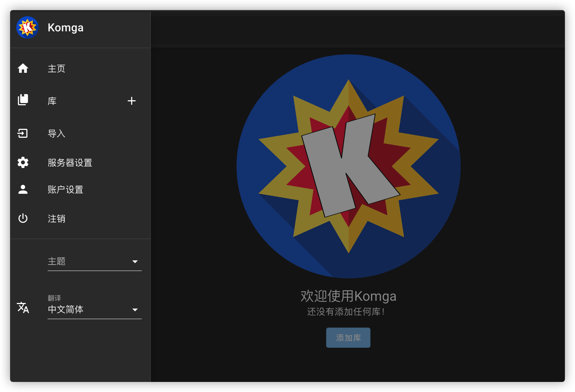
Task: Expand the 翻译 language dropdown arrow
Action: 135,310
